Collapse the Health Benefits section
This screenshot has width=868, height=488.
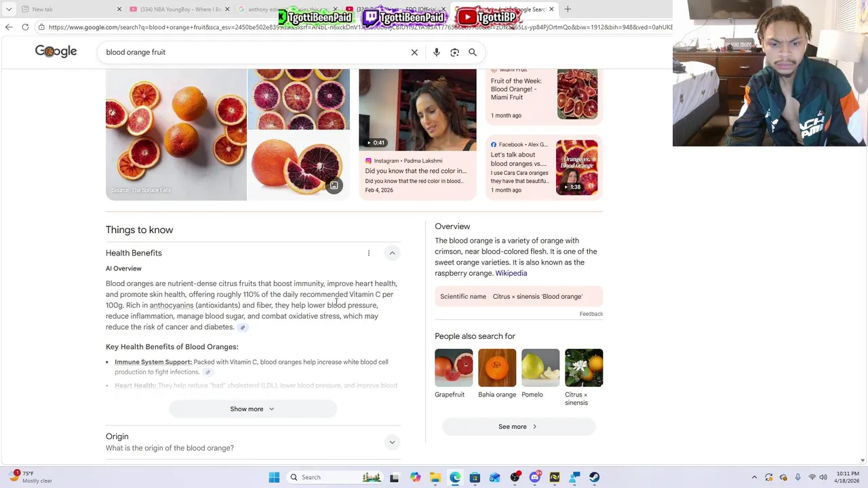(392, 253)
